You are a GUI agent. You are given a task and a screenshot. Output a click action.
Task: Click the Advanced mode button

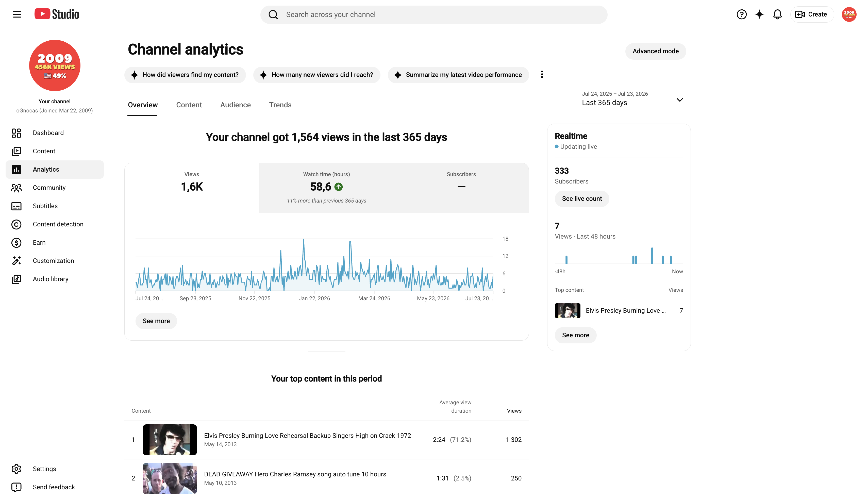tap(656, 51)
